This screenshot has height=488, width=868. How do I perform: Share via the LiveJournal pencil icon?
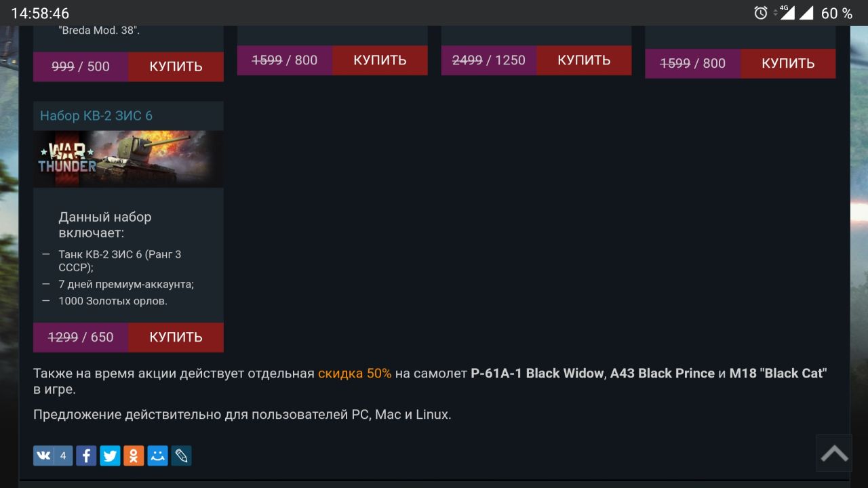pos(181,455)
